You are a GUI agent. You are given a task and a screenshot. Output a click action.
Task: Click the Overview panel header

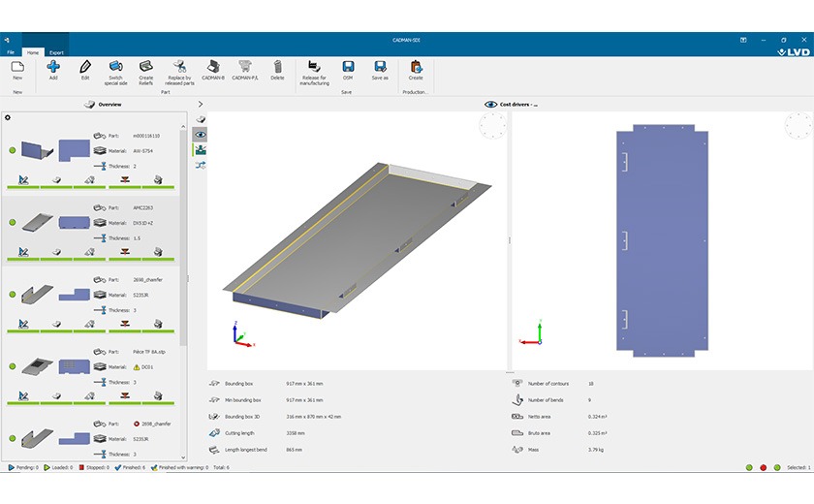103,105
